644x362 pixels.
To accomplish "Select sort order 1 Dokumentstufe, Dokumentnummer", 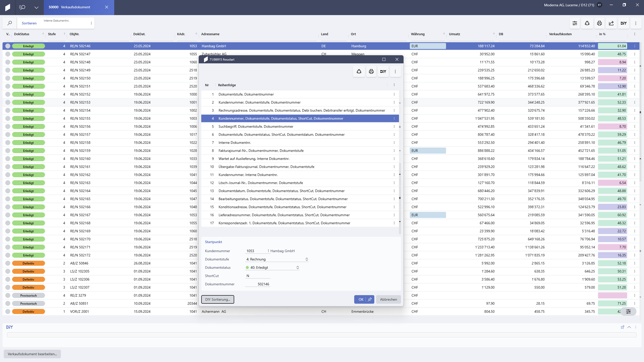I will [300, 94].
